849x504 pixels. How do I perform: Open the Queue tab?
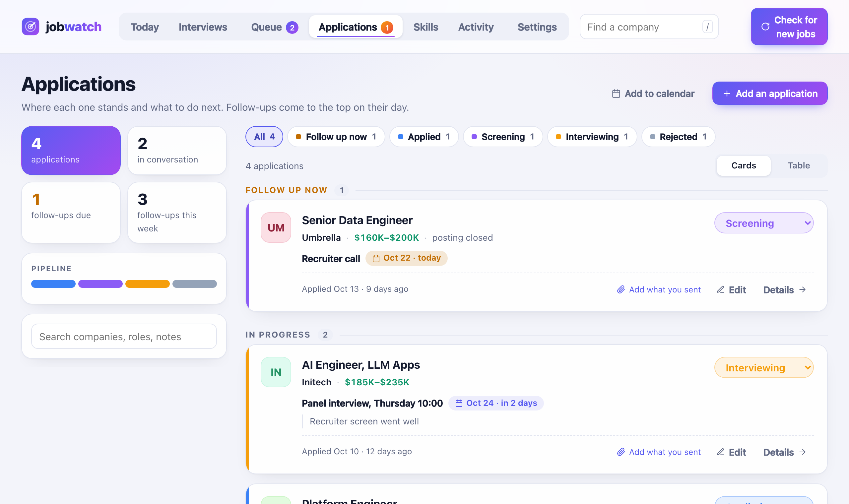(x=274, y=27)
